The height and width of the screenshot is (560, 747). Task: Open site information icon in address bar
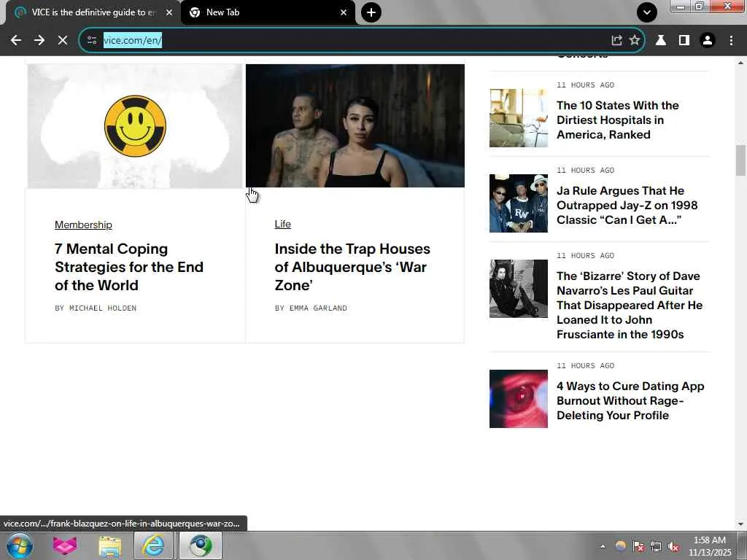pyautogui.click(x=92, y=41)
